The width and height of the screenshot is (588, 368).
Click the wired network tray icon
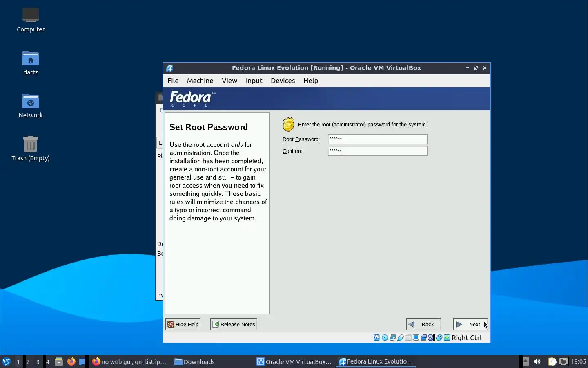(563, 361)
